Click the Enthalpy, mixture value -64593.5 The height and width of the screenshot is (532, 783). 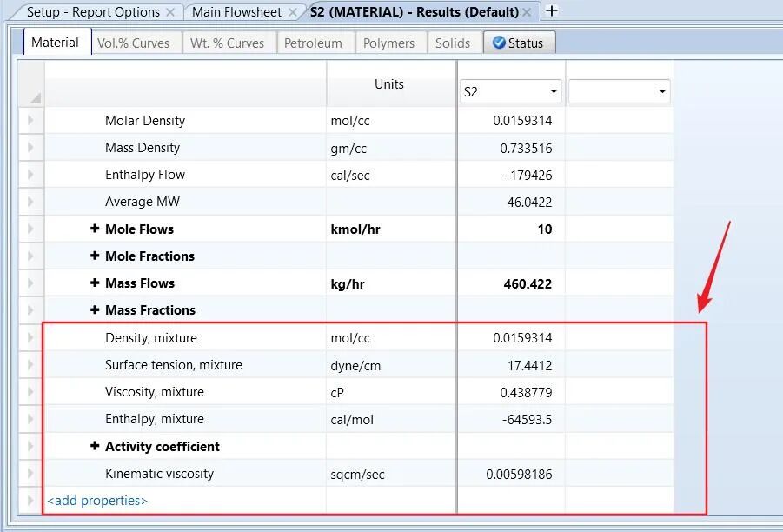527,419
